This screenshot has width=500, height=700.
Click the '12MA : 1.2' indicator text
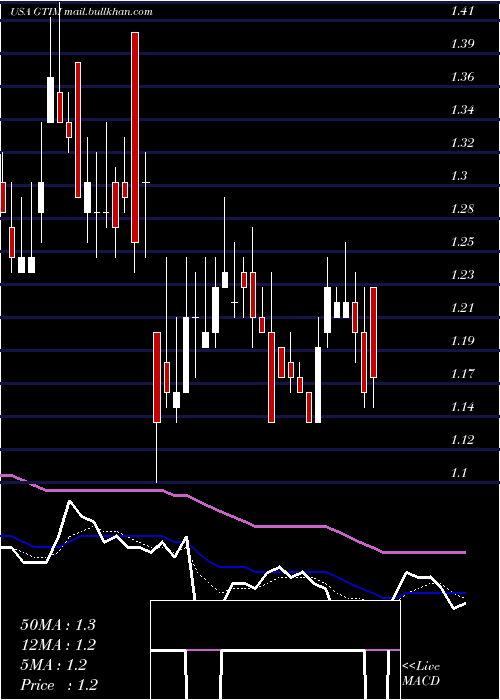point(58,645)
